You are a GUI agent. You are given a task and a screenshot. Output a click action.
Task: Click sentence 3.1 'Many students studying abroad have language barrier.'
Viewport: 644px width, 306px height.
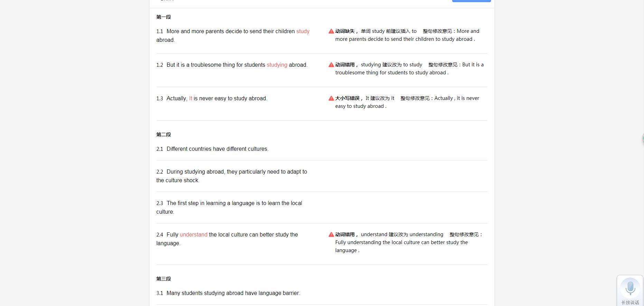click(233, 293)
